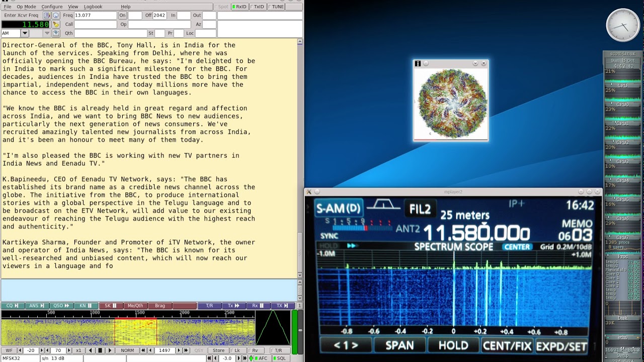Click the QSO logbook save icon beside Enter Xcvr Freq

[x=47, y=16]
